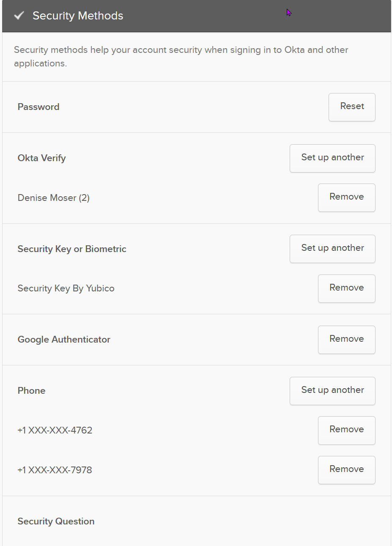
Task: Click the Google Authenticator heading
Action: (64, 340)
